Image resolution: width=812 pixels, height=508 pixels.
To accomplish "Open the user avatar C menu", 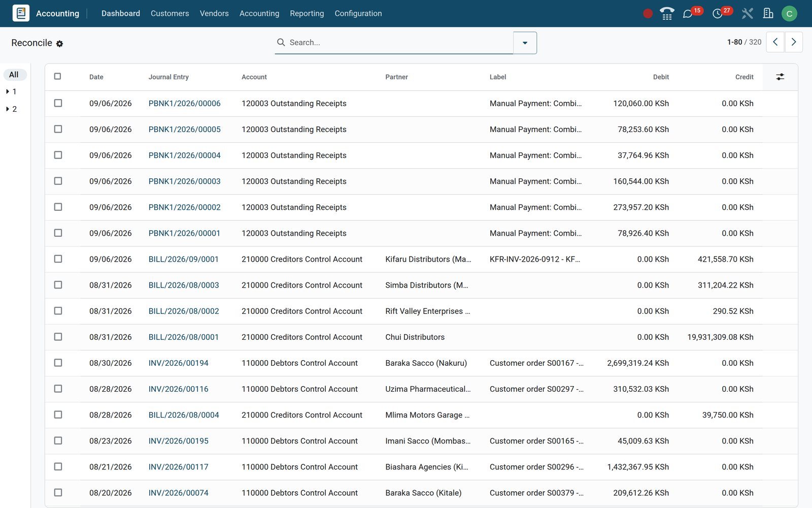I will pyautogui.click(x=789, y=14).
